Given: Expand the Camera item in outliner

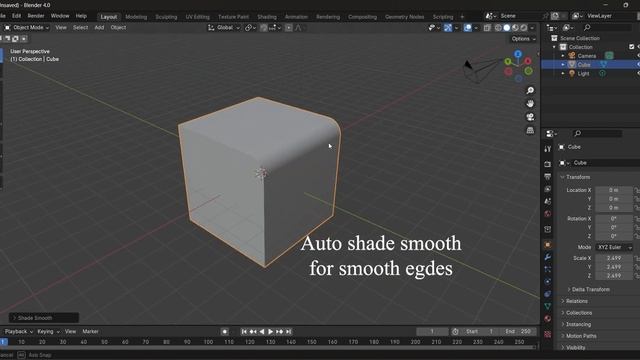Looking at the screenshot, I should point(563,56).
